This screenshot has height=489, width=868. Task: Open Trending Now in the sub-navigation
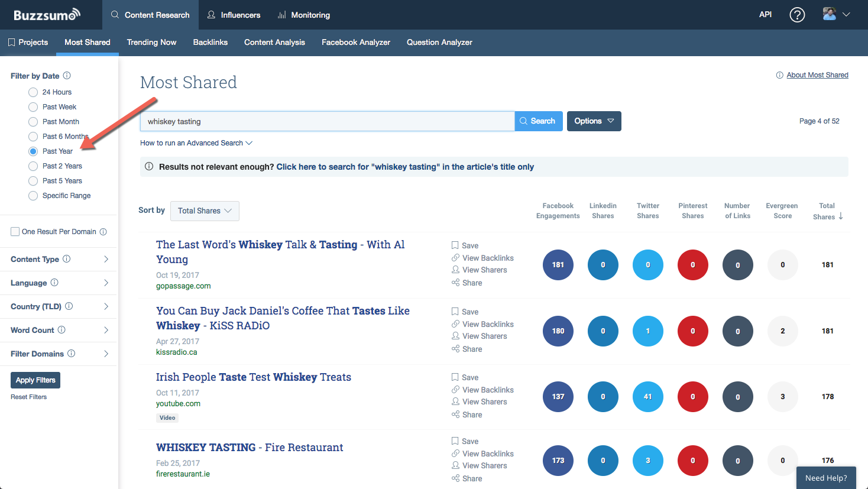tap(151, 43)
